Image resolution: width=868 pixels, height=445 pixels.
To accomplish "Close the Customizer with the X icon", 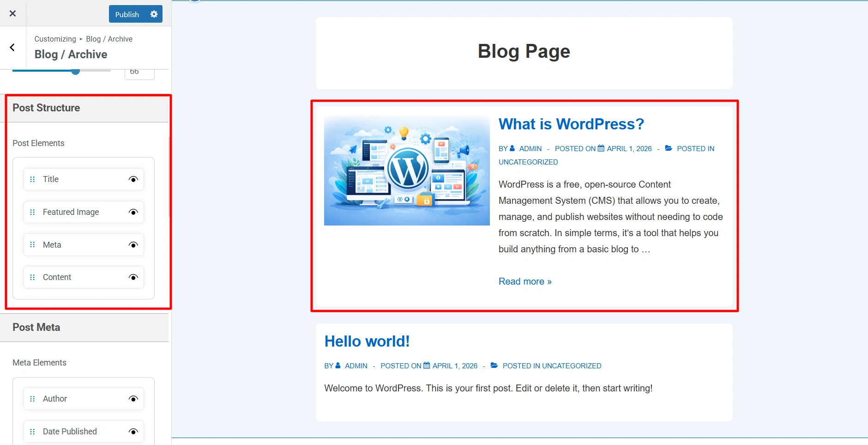I will click(13, 13).
